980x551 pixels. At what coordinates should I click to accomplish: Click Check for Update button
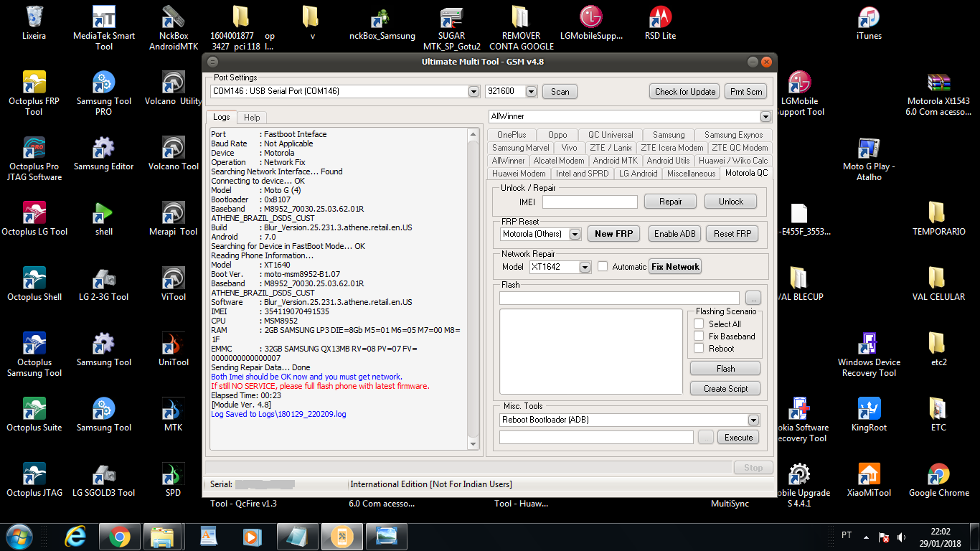click(685, 91)
